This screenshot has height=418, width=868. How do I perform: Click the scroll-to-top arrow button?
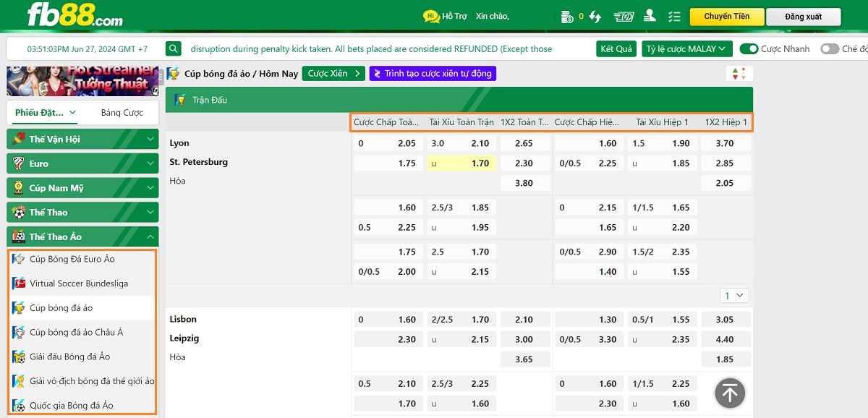[x=730, y=393]
